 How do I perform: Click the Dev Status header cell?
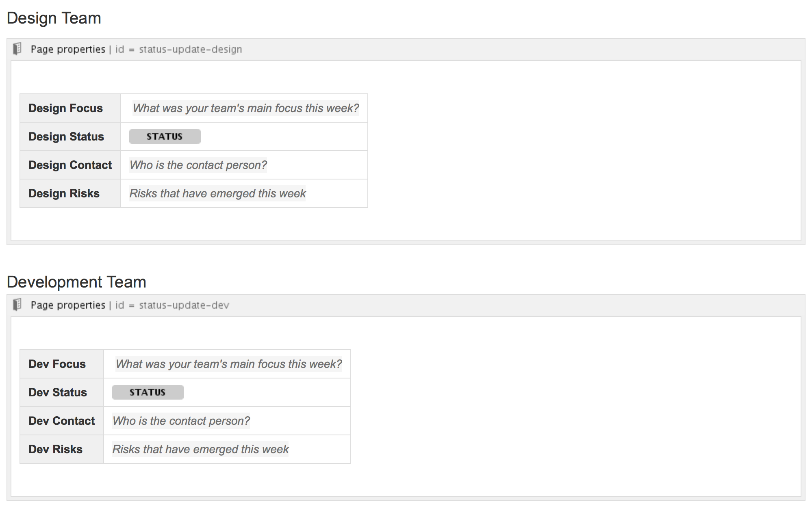pyautogui.click(x=62, y=392)
